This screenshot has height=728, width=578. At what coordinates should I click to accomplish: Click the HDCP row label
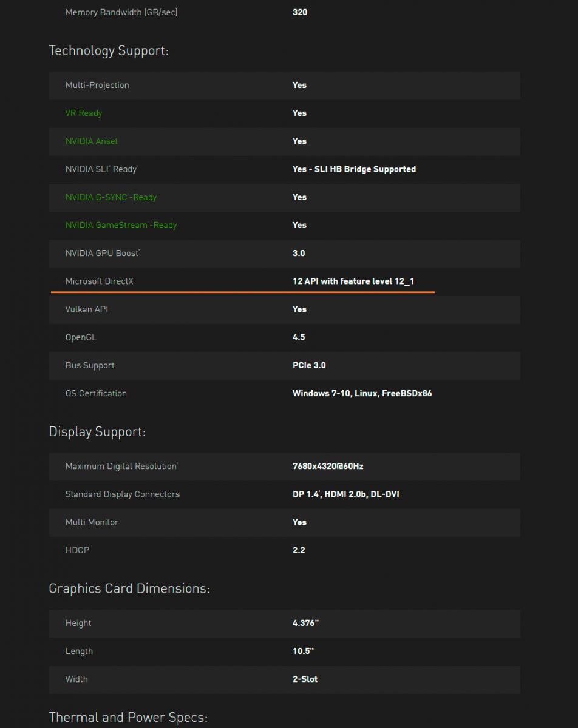click(x=77, y=550)
